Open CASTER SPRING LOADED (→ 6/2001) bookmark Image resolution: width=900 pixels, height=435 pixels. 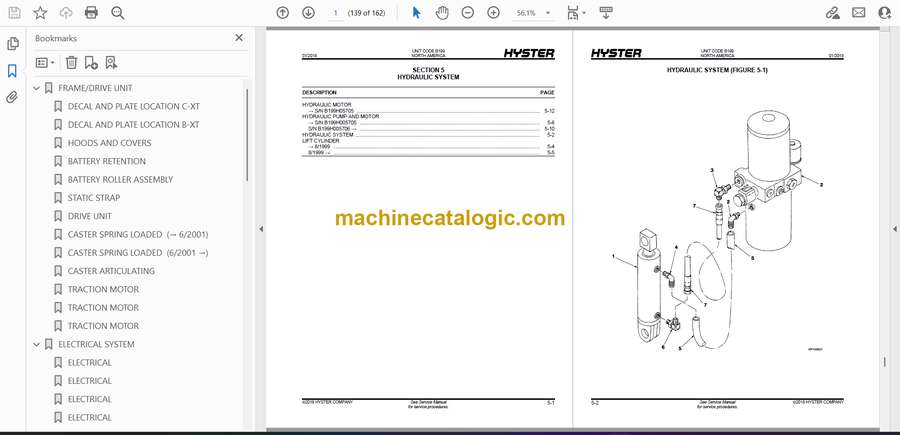click(x=138, y=235)
